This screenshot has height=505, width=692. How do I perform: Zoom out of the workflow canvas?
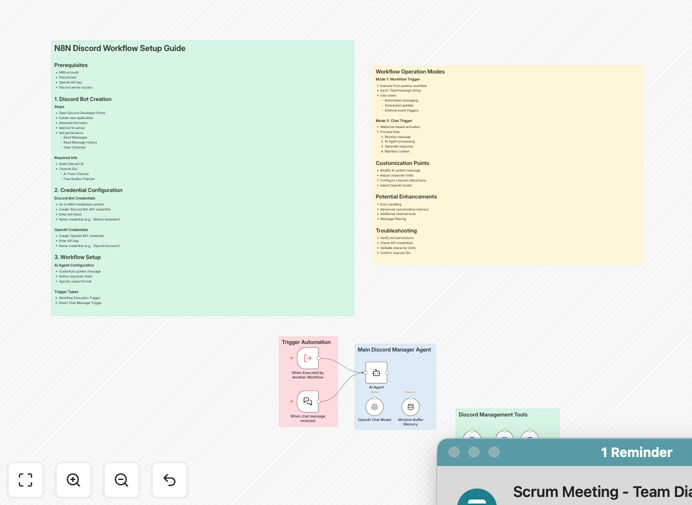(121, 479)
